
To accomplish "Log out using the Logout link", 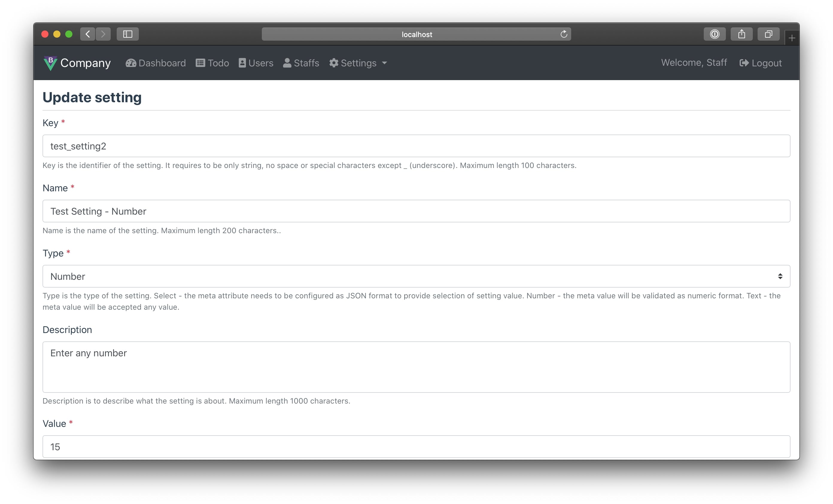I will 760,63.
